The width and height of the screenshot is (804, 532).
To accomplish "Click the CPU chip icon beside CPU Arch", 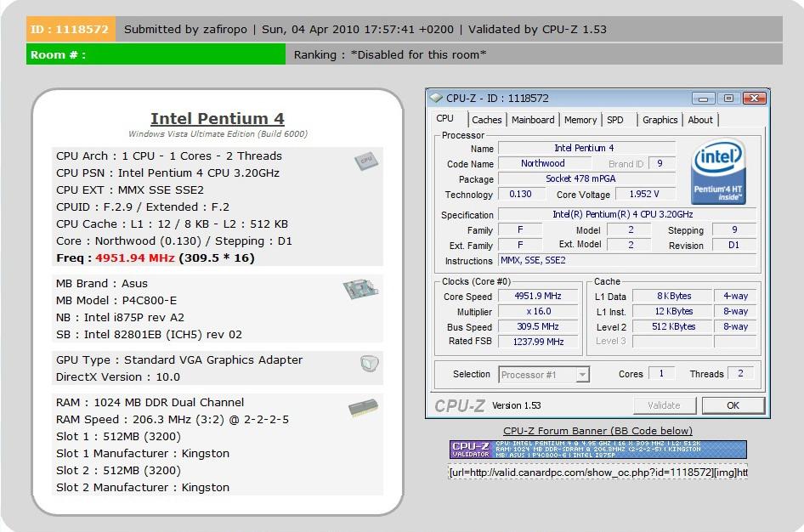I will coord(366,161).
